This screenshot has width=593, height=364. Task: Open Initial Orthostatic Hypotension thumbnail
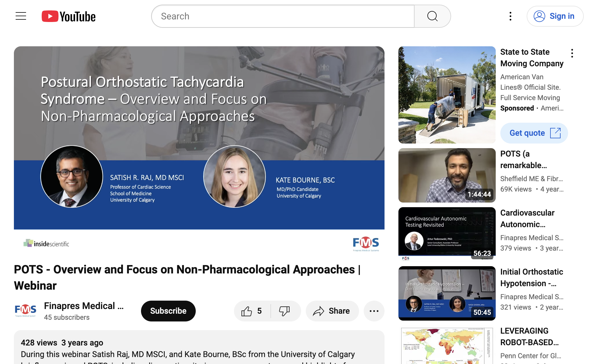tap(447, 293)
